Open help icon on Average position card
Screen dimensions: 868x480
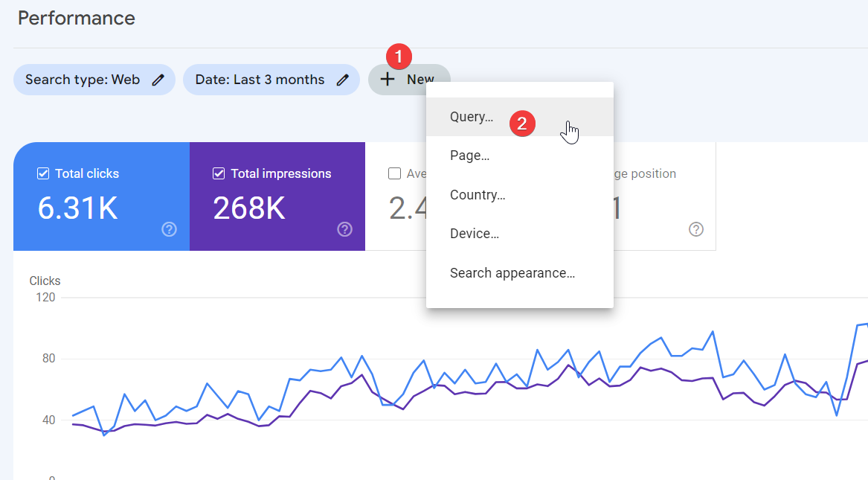pyautogui.click(x=696, y=229)
